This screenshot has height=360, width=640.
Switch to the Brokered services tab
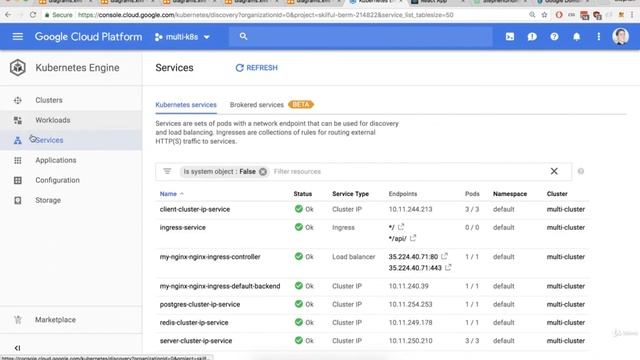(x=257, y=105)
